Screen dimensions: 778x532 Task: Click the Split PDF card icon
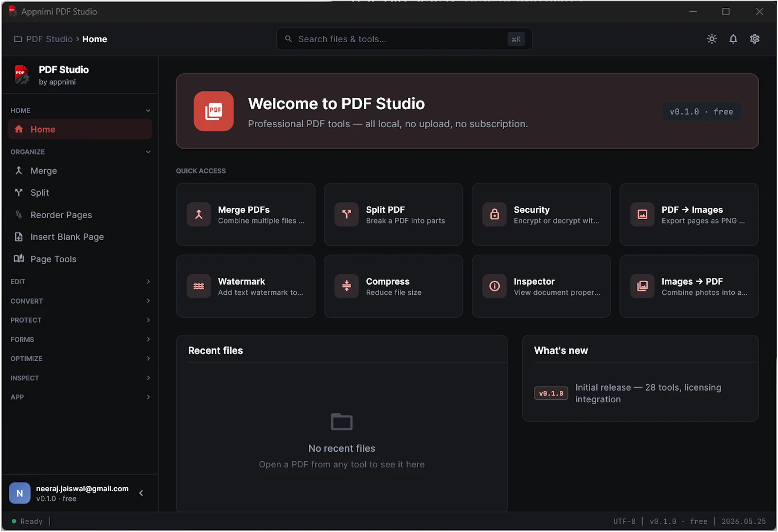point(347,214)
